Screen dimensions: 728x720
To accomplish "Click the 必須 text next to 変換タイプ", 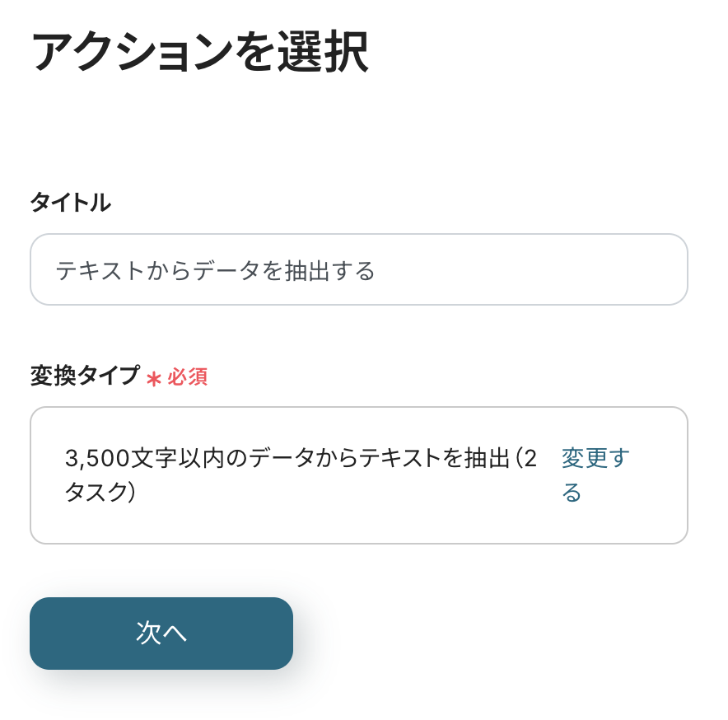I will 188,377.
